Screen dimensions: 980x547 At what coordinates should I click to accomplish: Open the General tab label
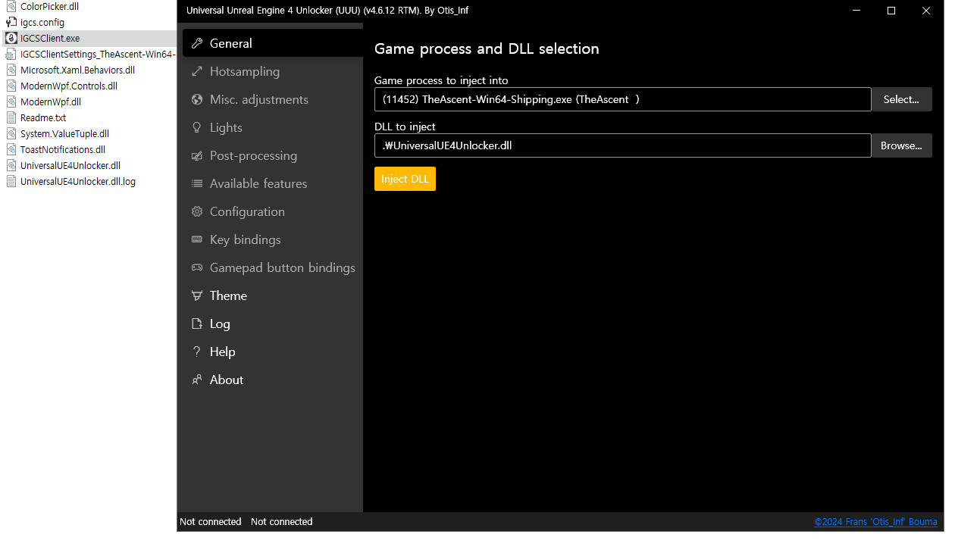click(x=231, y=43)
